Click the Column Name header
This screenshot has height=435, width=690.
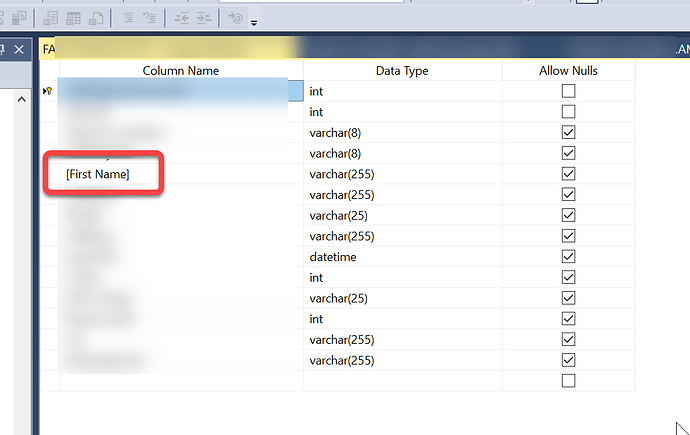tap(180, 70)
